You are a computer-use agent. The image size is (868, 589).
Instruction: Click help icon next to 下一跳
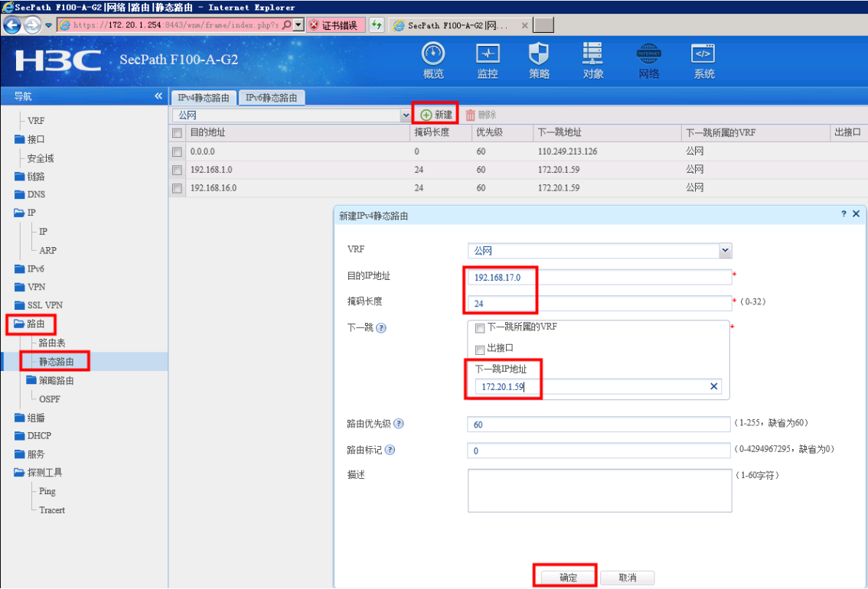[x=381, y=328]
